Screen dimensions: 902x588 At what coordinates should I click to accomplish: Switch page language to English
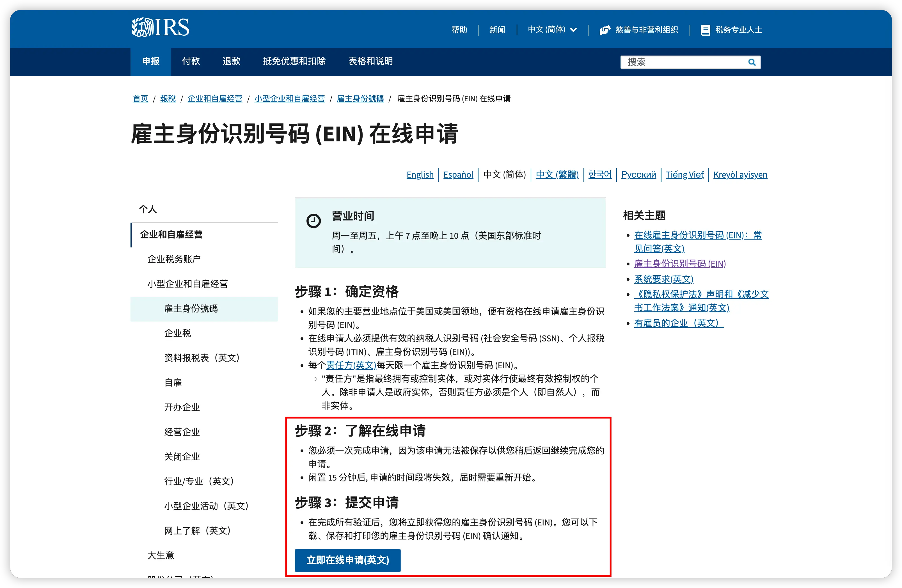pyautogui.click(x=420, y=175)
